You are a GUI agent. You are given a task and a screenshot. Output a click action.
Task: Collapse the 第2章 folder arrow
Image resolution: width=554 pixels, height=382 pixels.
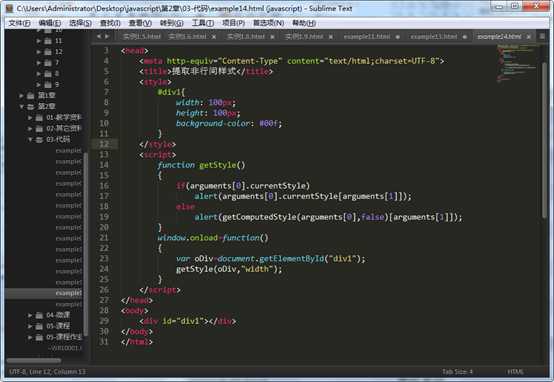(x=21, y=106)
